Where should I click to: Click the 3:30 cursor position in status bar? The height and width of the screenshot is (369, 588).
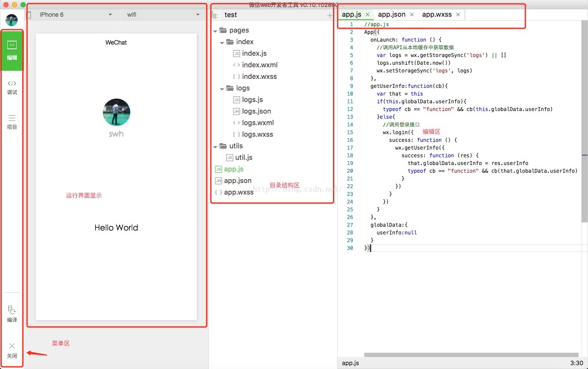coord(576,363)
